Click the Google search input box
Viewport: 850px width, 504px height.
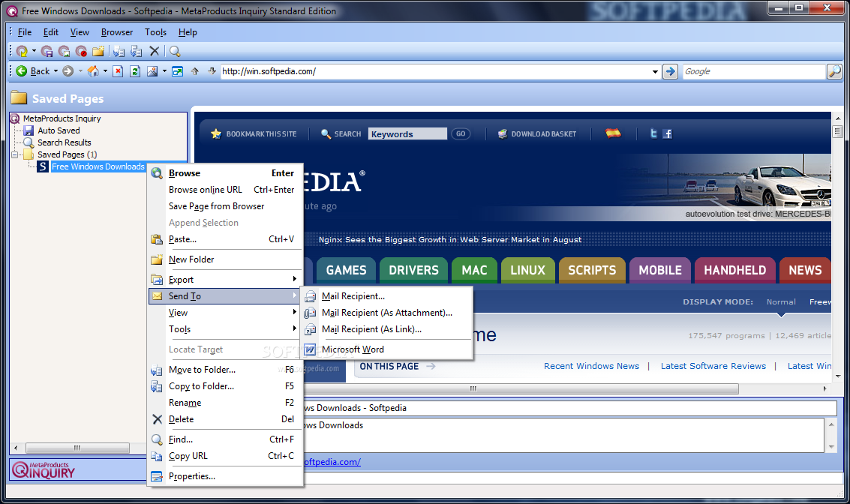pos(754,71)
